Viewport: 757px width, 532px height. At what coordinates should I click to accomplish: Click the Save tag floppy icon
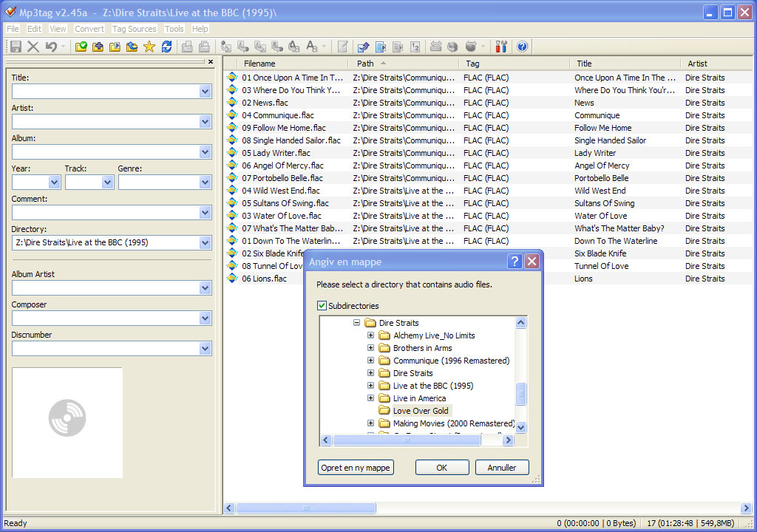(16, 47)
